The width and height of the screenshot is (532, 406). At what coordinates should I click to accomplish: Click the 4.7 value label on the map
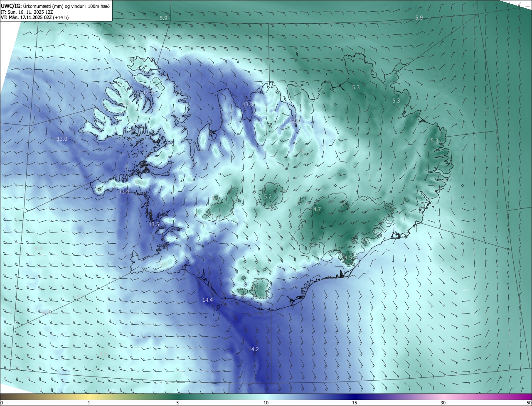(317, 210)
